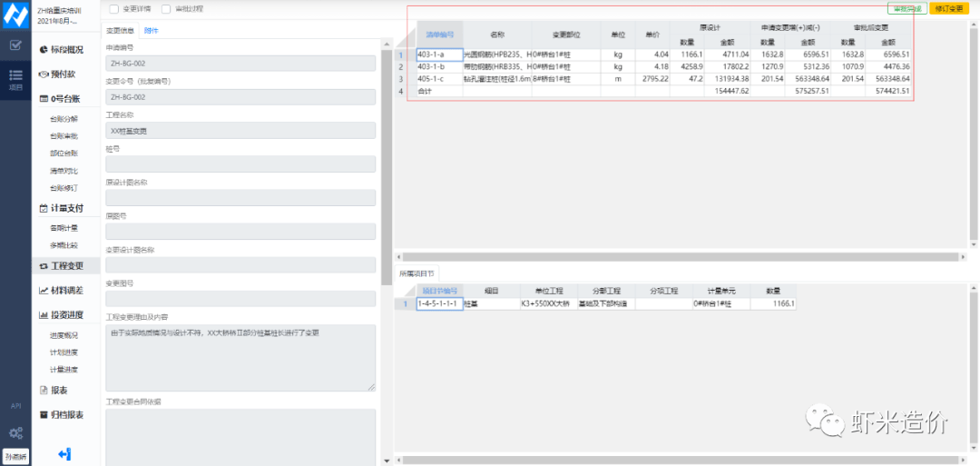Toggle the 变更详情 checkbox
The width and height of the screenshot is (980, 466).
(x=113, y=9)
